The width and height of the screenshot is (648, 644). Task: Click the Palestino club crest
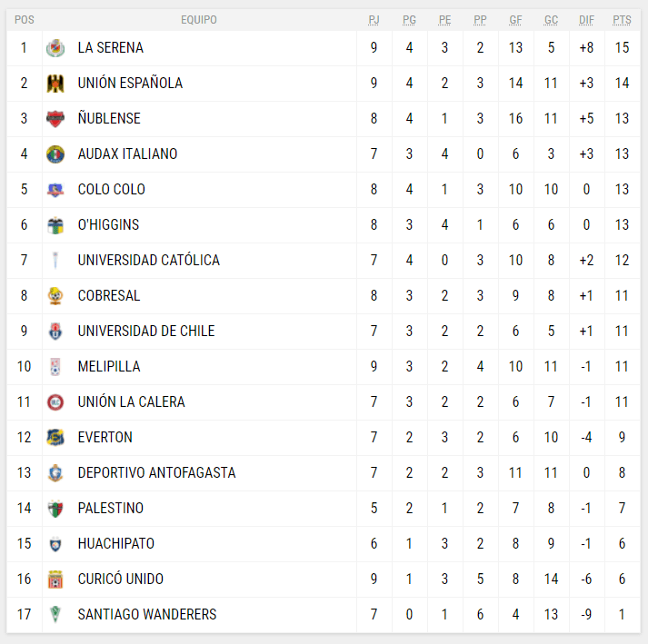coord(55,509)
